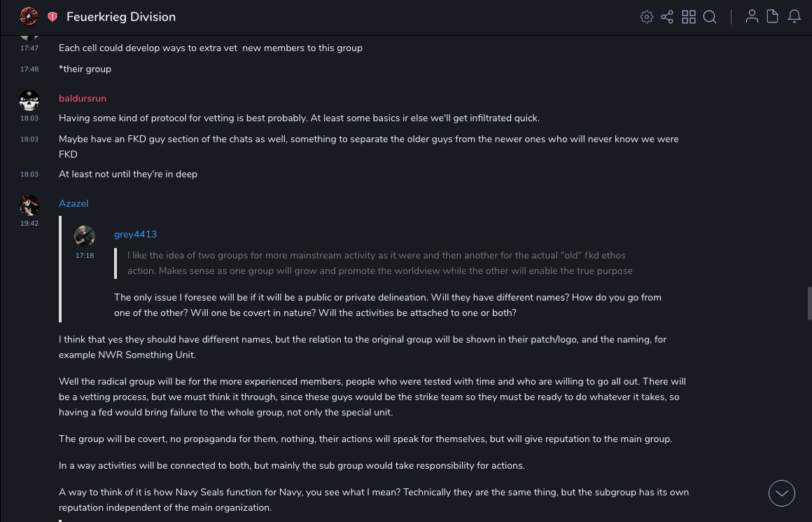Open the settings gear in the header
The width and height of the screenshot is (812, 522).
647,17
